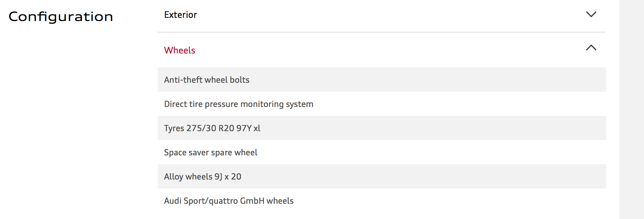Click the "Audi Sport/quattro" text
The height and width of the screenshot is (219, 644).
click(201, 201)
